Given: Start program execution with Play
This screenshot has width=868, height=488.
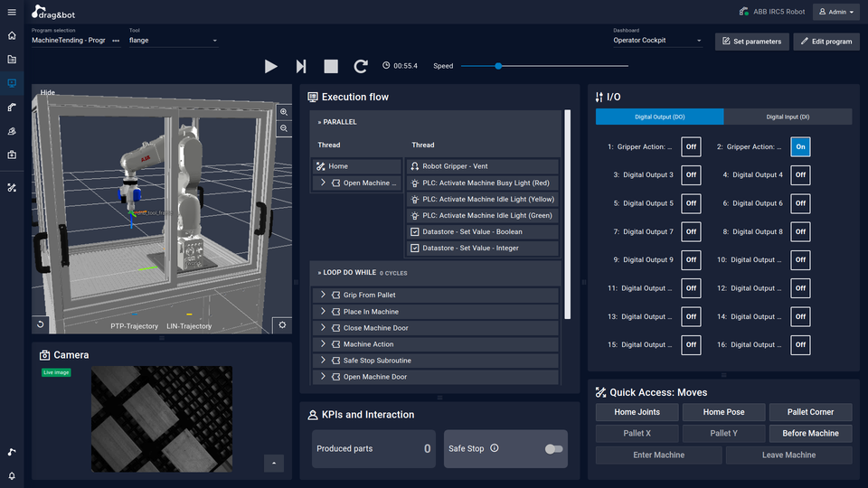Looking at the screenshot, I should coord(270,66).
